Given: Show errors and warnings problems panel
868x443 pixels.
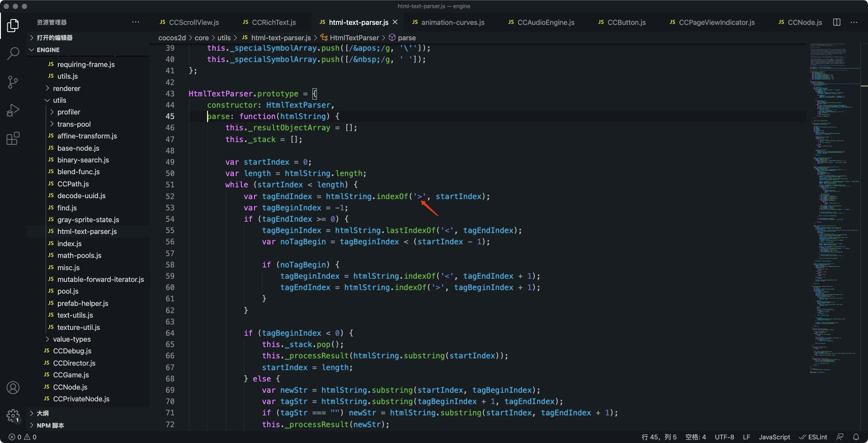Looking at the screenshot, I should click(23, 437).
